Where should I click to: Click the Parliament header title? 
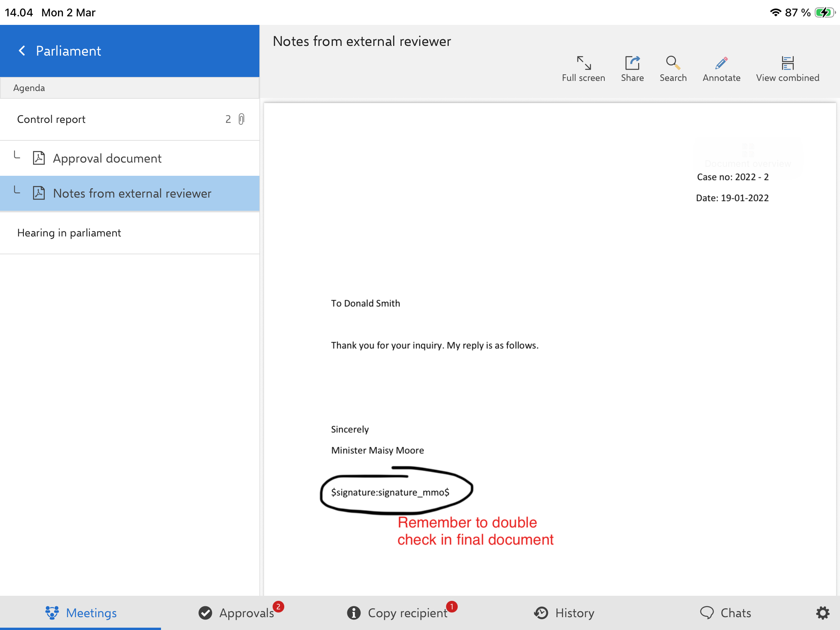click(68, 51)
